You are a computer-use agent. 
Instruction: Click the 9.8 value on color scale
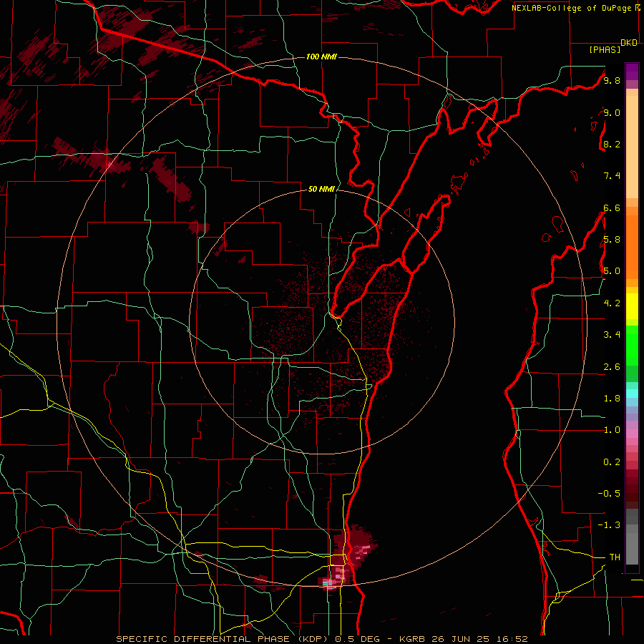612,80
